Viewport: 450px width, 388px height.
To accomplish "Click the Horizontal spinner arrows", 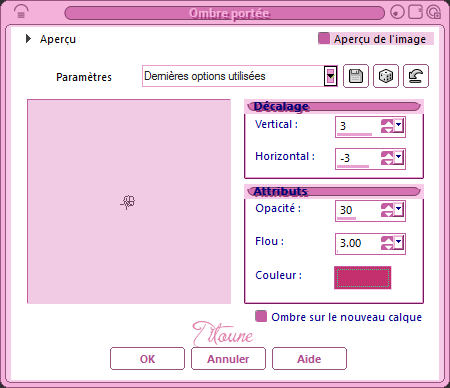I will tap(387, 158).
